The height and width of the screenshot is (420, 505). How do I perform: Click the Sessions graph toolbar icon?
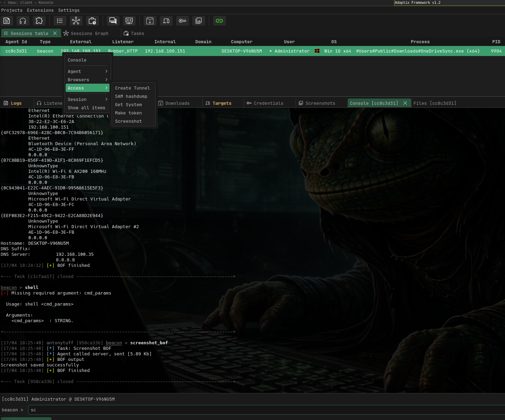pos(76,21)
